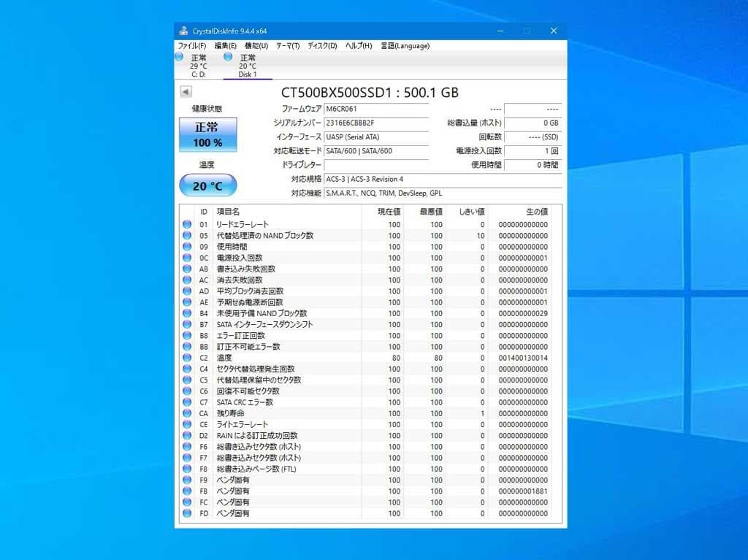Click the blue 20 °C temperature button

click(x=207, y=185)
